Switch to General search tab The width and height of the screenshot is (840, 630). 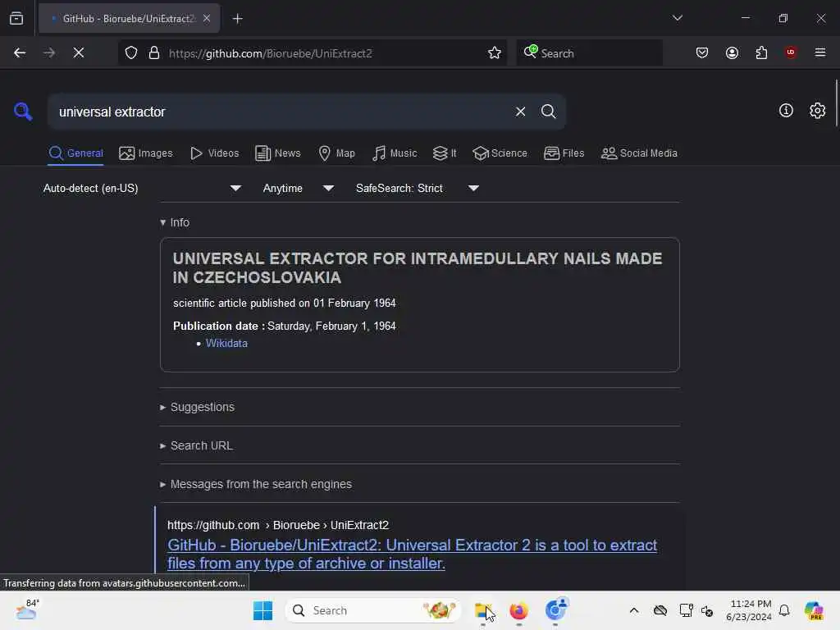[75, 153]
